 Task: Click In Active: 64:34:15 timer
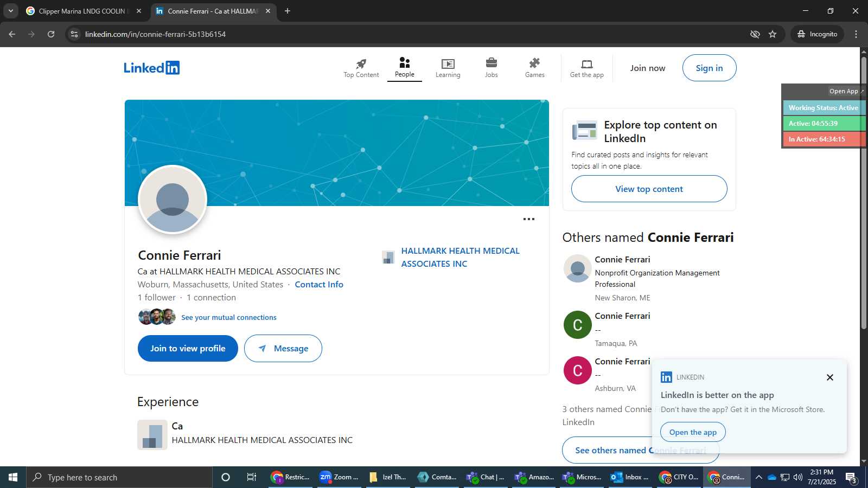(x=824, y=139)
